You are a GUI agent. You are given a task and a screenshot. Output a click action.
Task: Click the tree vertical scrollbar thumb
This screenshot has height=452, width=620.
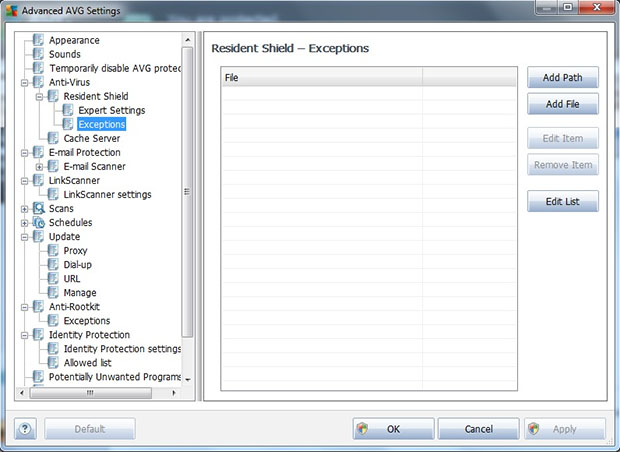tap(187, 192)
